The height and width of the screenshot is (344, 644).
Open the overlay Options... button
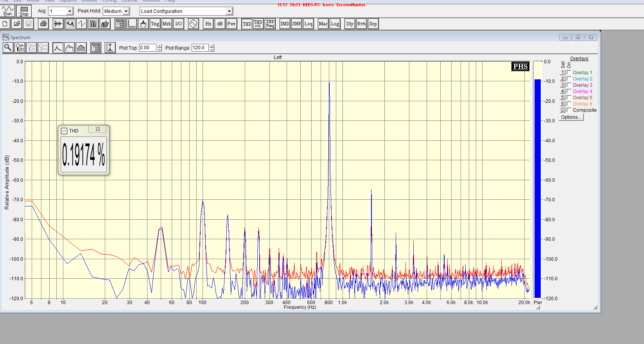point(571,117)
